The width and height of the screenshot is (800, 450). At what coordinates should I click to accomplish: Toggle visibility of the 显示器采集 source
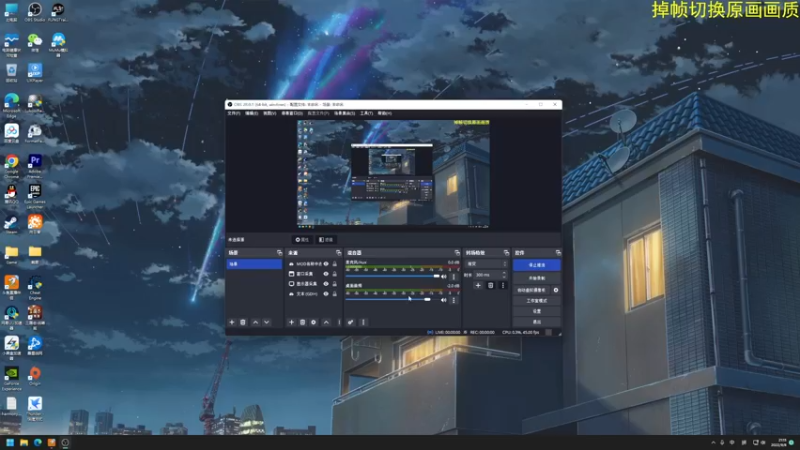tap(326, 284)
